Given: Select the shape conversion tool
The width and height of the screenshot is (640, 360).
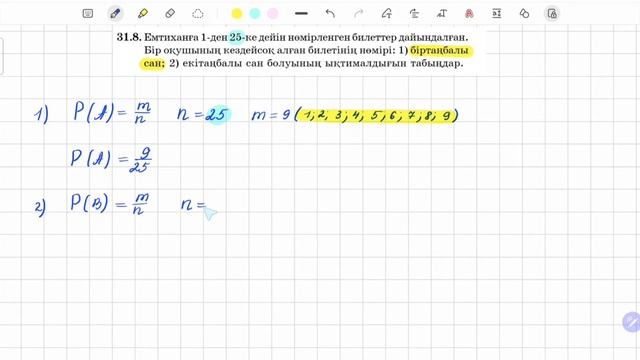Looking at the screenshot, I should 387,13.
